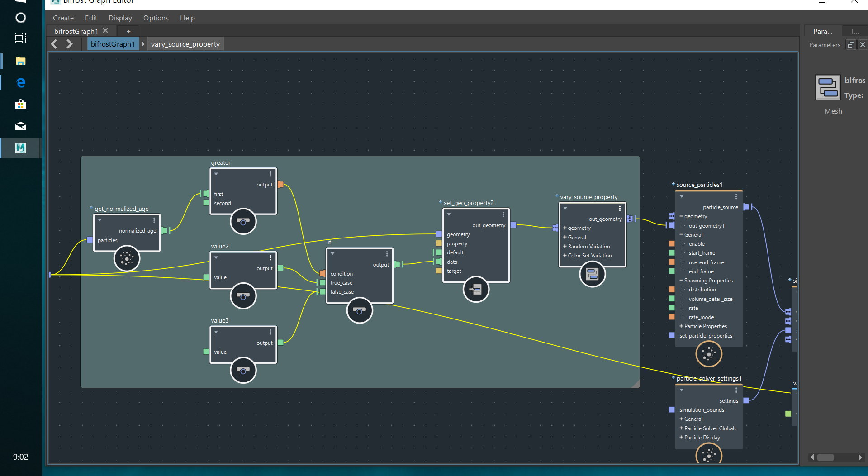Viewport: 868px width, 476px height.
Task: Click the watchpoint icon below the value3 node
Action: click(243, 370)
